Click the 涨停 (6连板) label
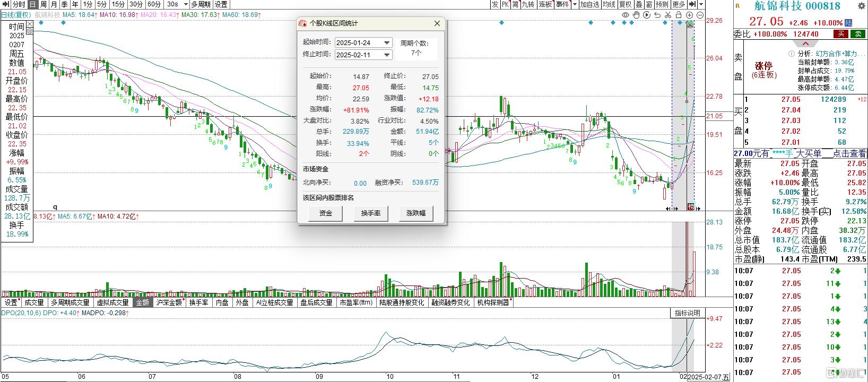 click(764, 70)
